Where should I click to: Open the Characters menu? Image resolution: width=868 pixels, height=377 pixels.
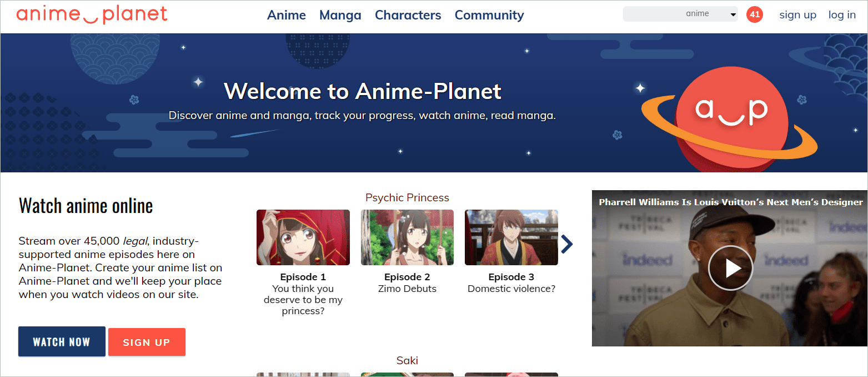click(408, 16)
